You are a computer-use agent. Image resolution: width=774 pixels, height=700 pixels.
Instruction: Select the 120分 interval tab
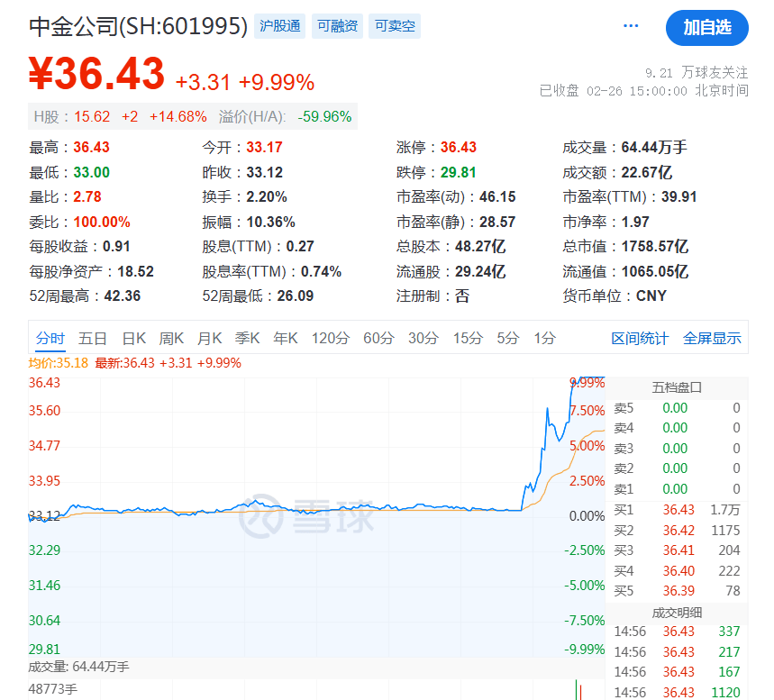(x=331, y=339)
